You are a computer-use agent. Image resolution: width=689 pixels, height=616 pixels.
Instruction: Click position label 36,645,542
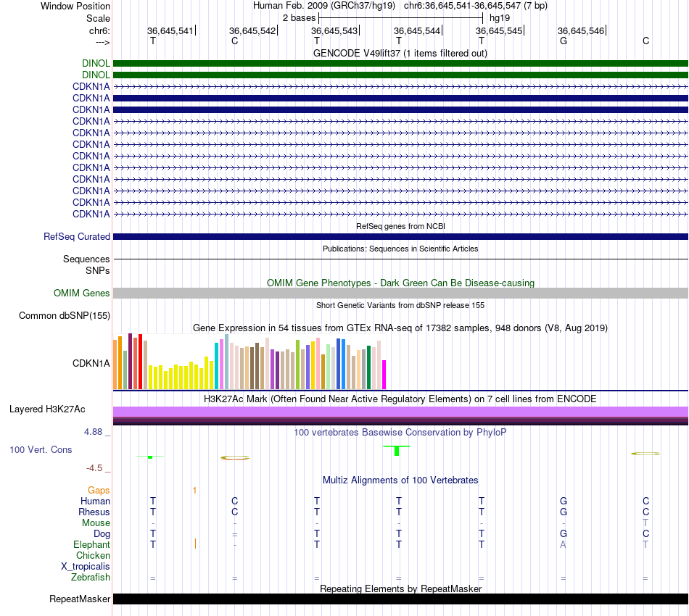tap(252, 30)
